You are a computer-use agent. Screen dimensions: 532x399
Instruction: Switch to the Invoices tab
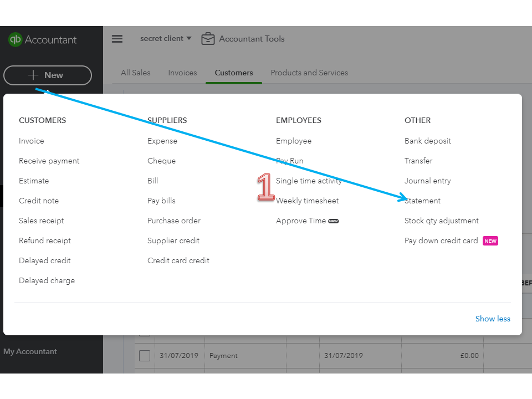point(182,73)
